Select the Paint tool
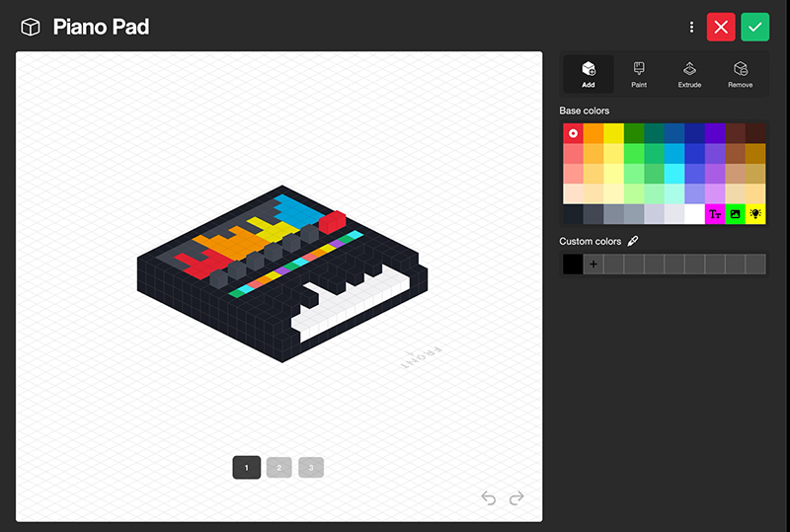Image resolution: width=790 pixels, height=532 pixels. [x=639, y=74]
